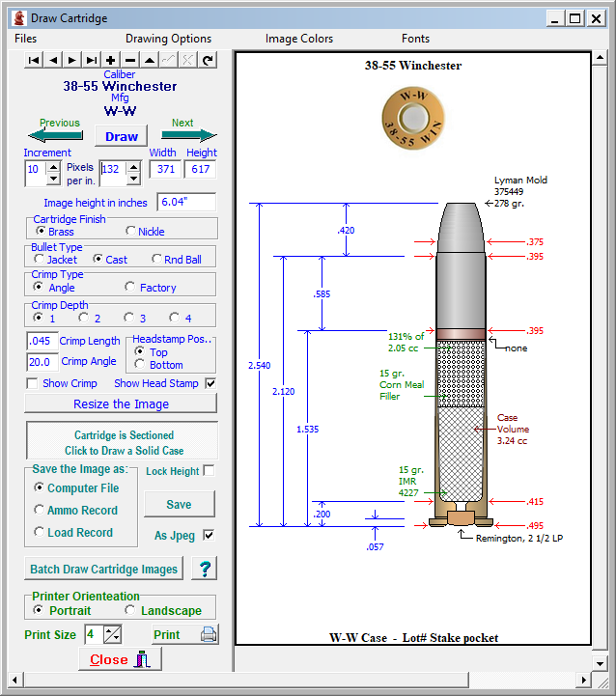Click Cartridge is Sectioned toggle button
The width and height of the screenshot is (616, 696).
122,442
